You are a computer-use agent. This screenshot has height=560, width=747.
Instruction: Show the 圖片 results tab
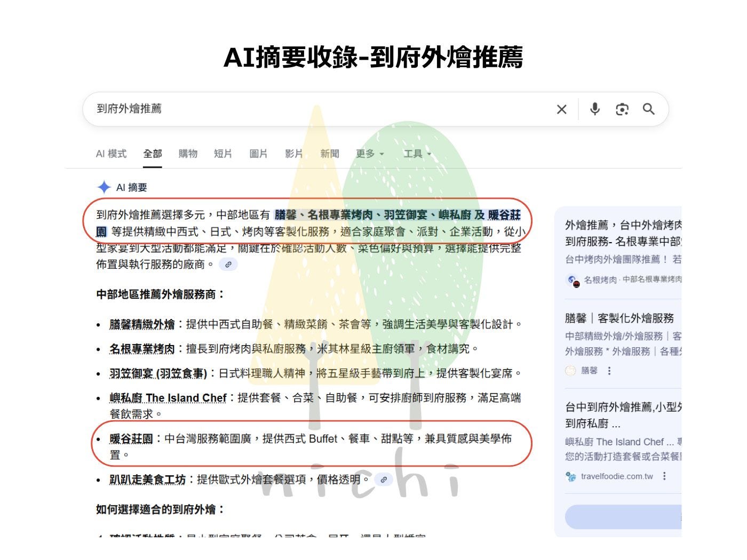point(258,154)
